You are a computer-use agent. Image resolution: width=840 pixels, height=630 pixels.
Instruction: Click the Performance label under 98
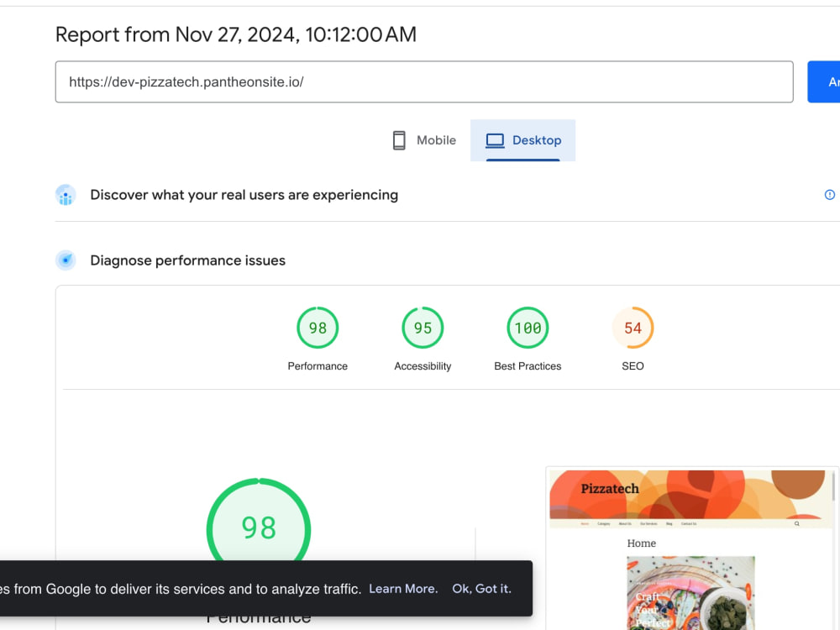point(318,366)
